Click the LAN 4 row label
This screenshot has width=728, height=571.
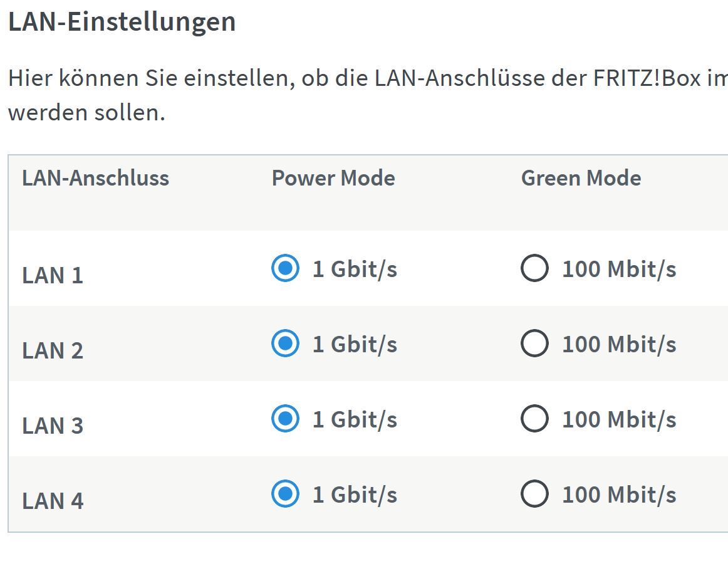[x=53, y=501]
